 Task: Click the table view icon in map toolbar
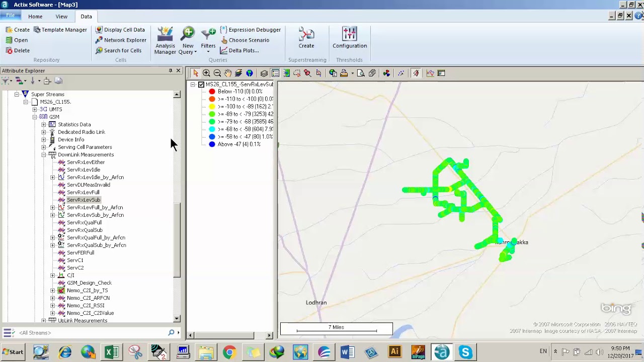click(441, 73)
